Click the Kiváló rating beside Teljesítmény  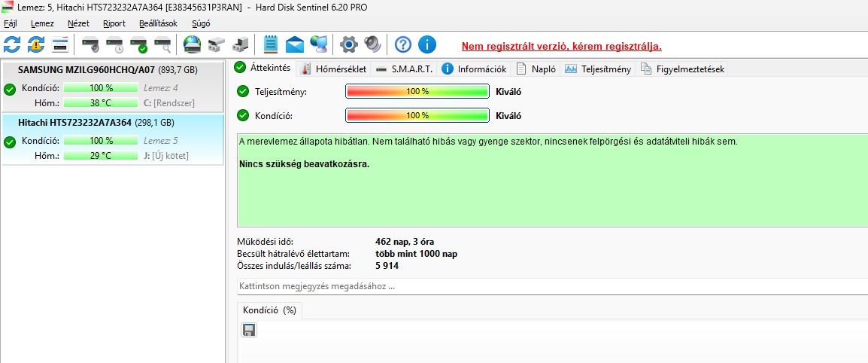(508, 92)
